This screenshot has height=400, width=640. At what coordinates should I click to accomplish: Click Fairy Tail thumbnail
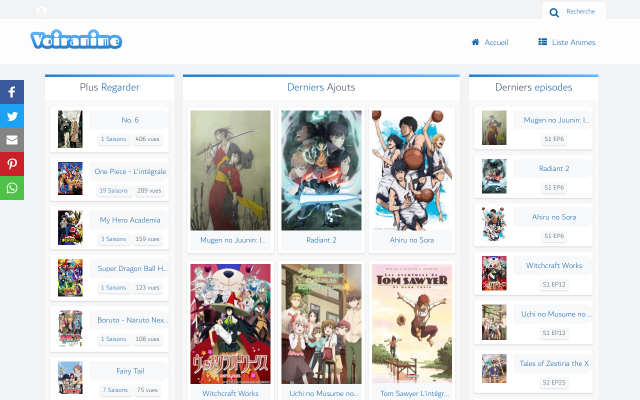(x=70, y=378)
